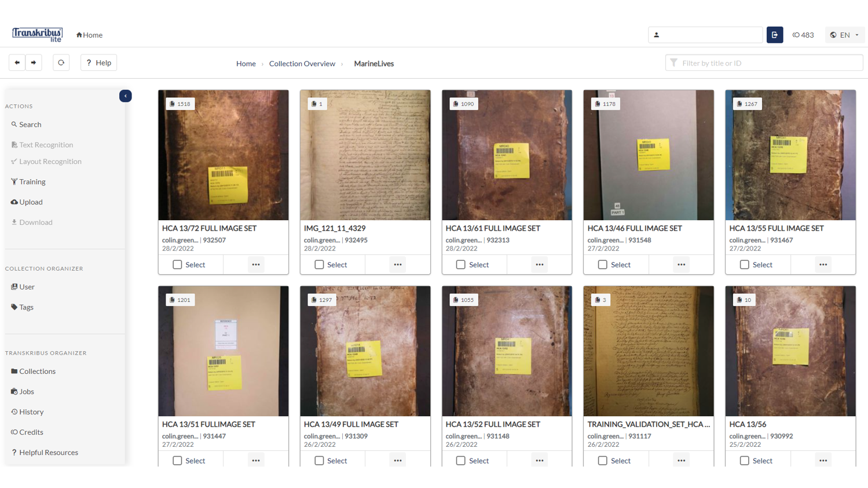
Task: Open the Transkribus lite logo
Action: pos(38,35)
